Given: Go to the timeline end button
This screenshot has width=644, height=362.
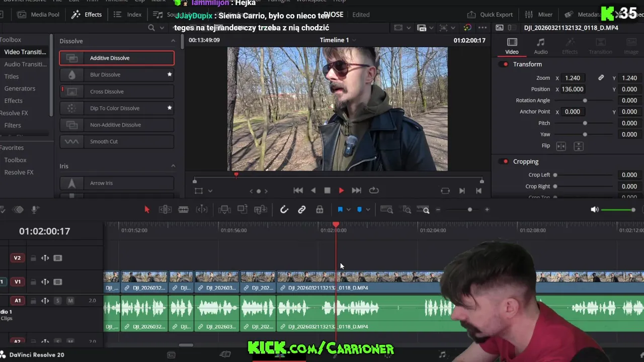Looking at the screenshot, I should (478, 191).
